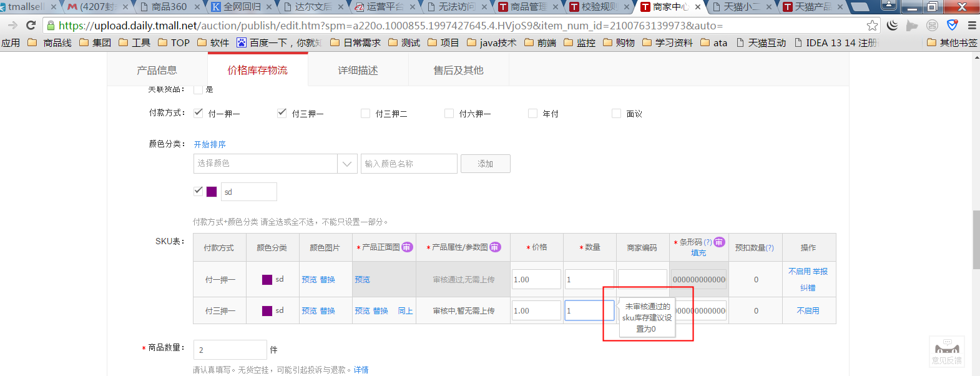Open the 其他书签 folder
Screen dimensions: 980x376
(x=952, y=42)
